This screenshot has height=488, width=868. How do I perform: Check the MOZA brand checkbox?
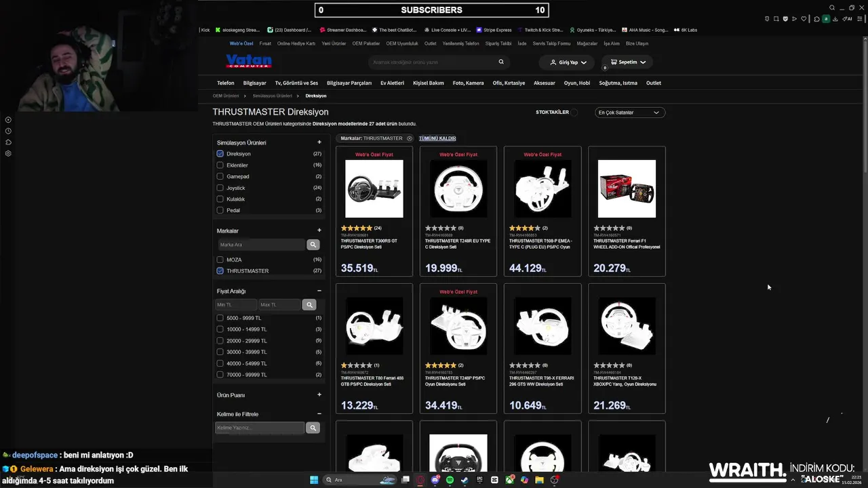pos(220,260)
